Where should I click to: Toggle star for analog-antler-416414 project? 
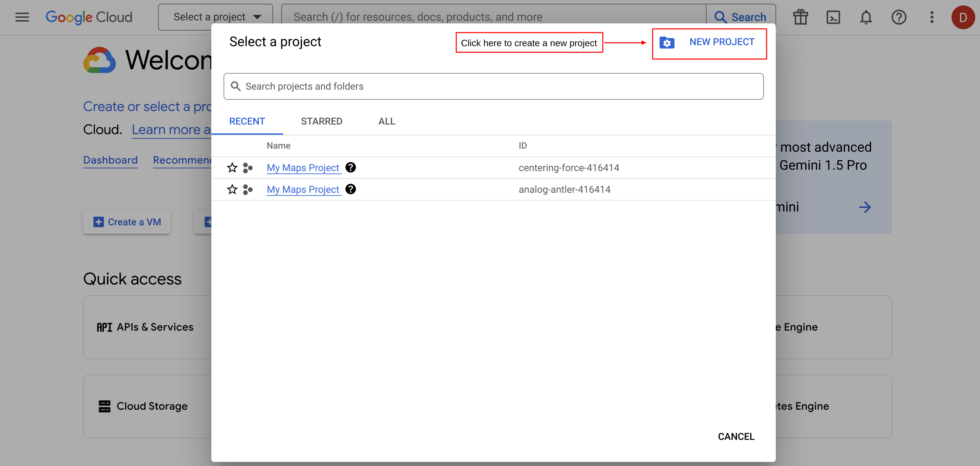(232, 189)
